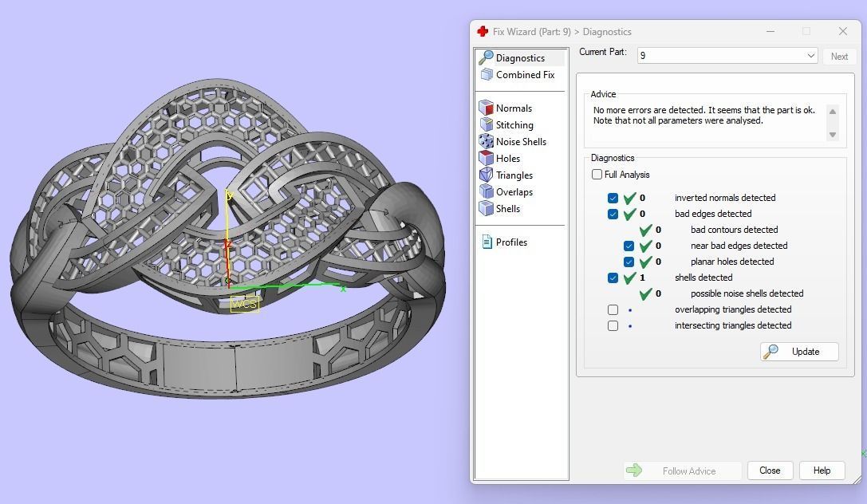This screenshot has width=867, height=504.
Task: Click the Holes cube icon
Action: [x=486, y=158]
